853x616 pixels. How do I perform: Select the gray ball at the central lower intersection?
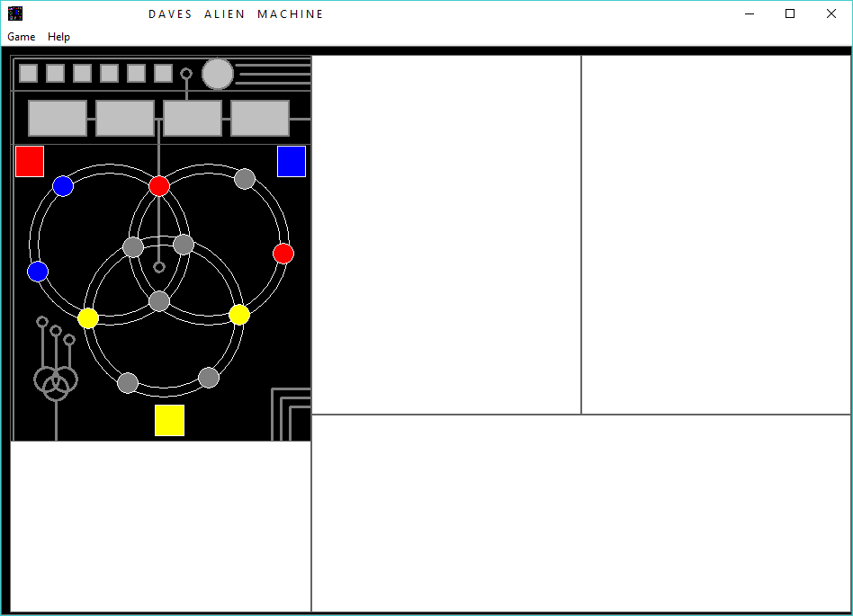point(159,300)
